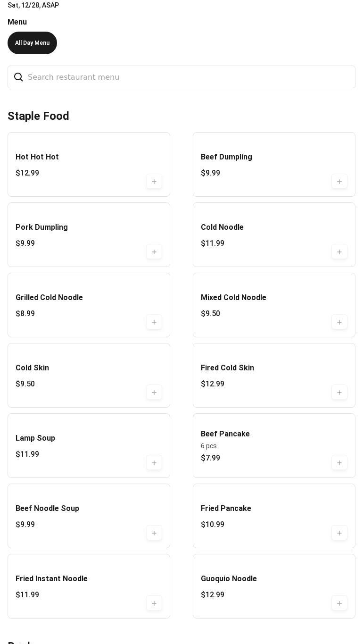
Task: Add Cold Skin with the plus icon
Action: coord(154,393)
